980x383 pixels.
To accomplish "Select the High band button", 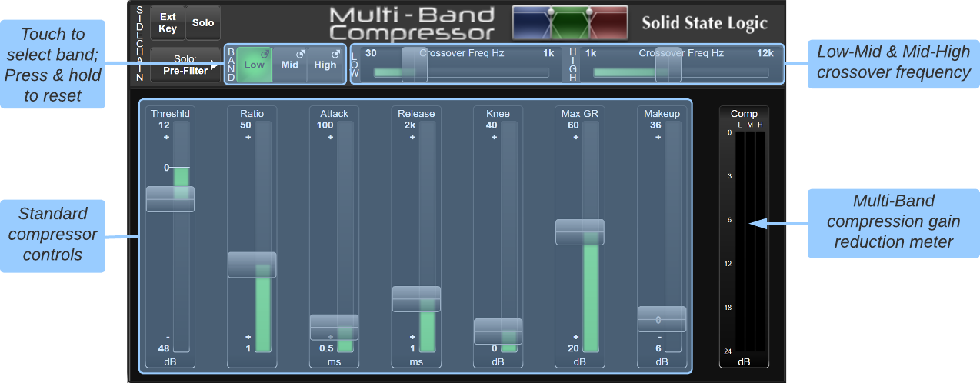I will coord(325,65).
